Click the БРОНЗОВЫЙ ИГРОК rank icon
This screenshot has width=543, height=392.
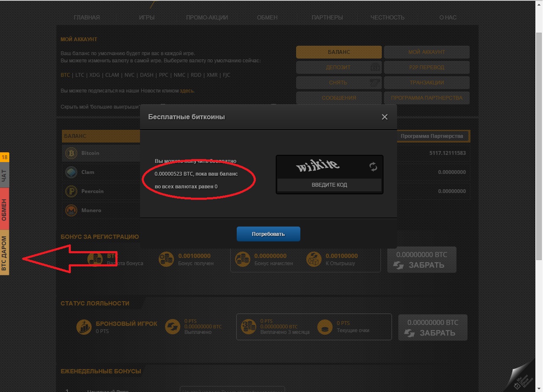pos(83,327)
